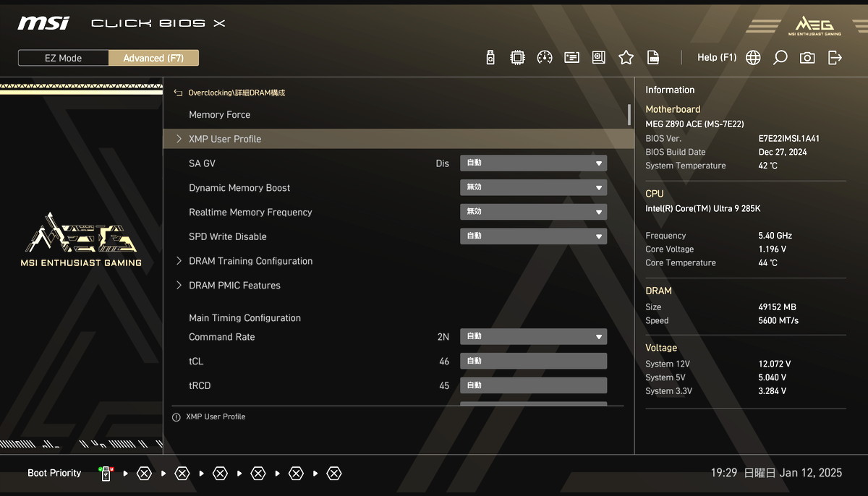
Task: Click the tCL label
Action: coord(196,362)
